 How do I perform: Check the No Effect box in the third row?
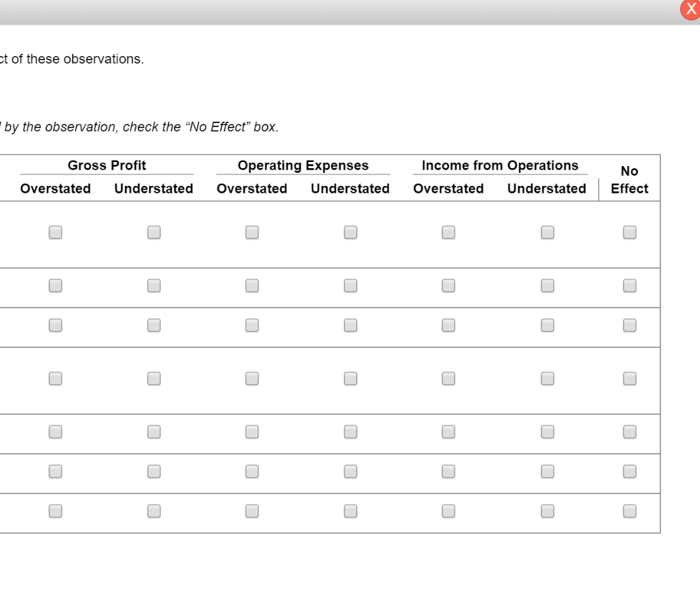(630, 325)
